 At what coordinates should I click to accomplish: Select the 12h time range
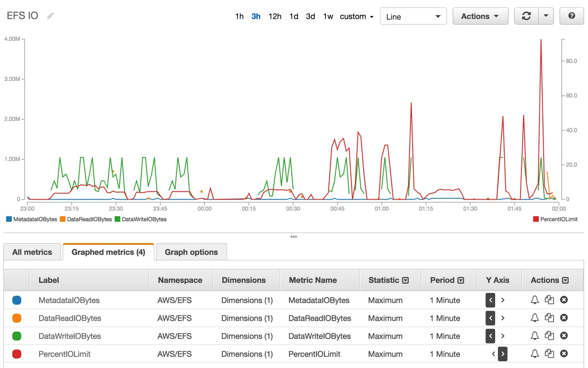coord(275,16)
